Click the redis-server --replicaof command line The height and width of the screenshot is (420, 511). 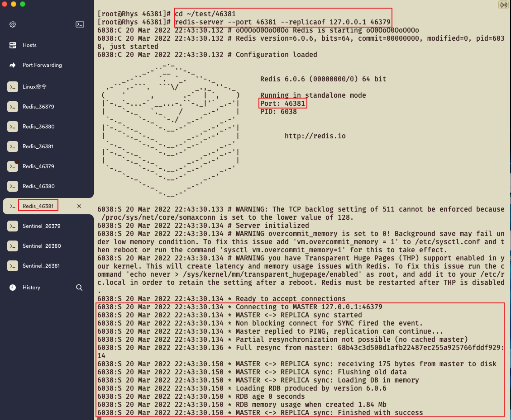click(x=282, y=22)
